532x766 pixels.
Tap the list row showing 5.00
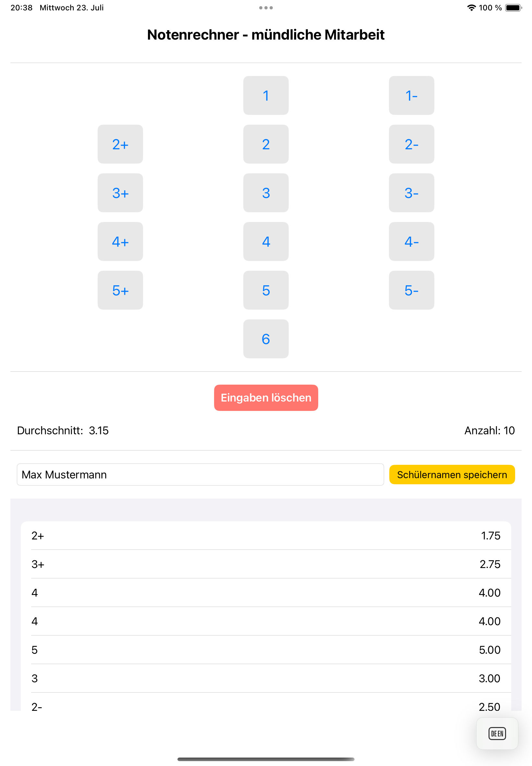[x=266, y=649]
